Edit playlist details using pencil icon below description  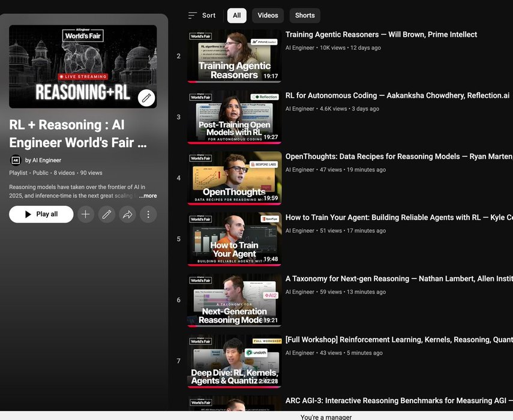click(x=107, y=214)
